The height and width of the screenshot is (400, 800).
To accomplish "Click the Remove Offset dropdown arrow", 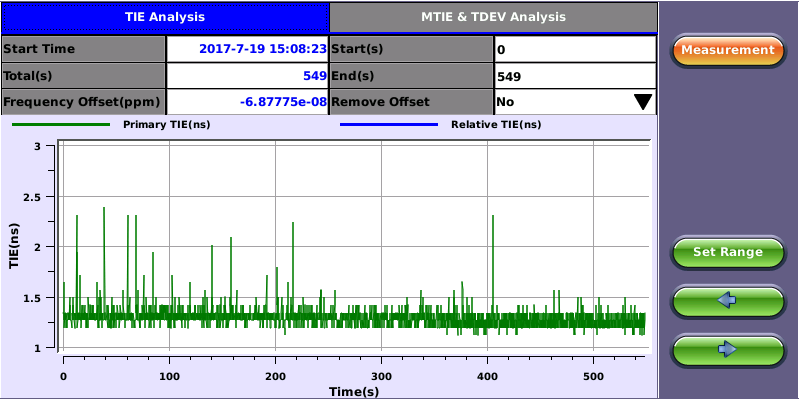I will click(643, 102).
